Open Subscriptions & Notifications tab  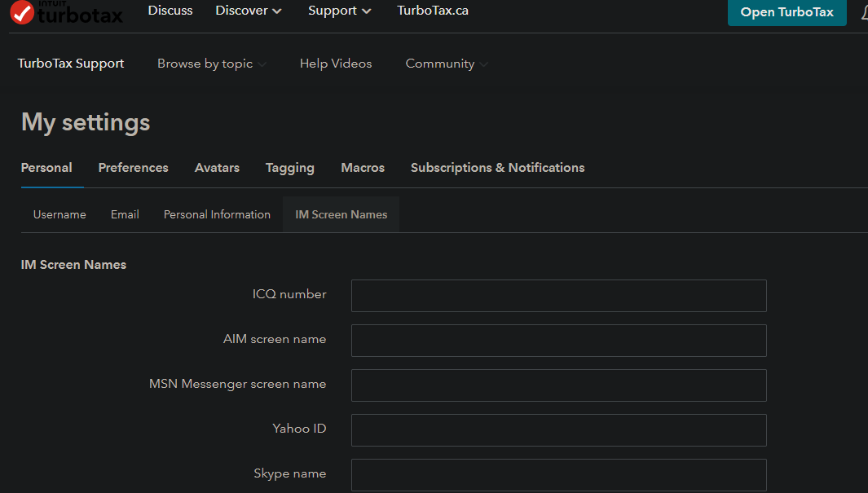click(x=498, y=168)
